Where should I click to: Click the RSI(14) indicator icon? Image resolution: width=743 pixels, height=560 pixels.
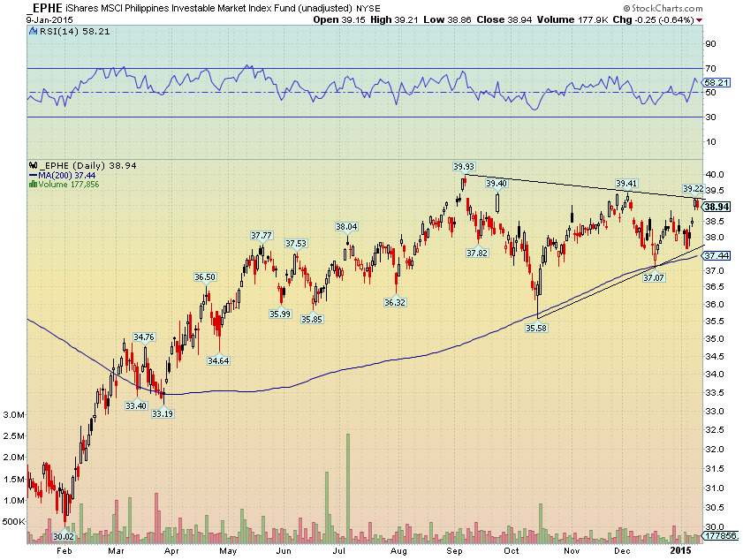click(x=34, y=31)
